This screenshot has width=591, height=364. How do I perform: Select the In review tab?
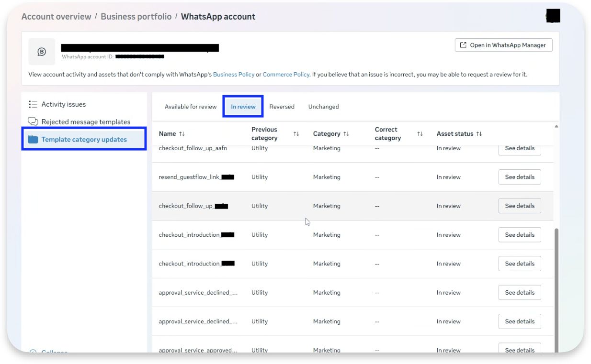pos(243,107)
